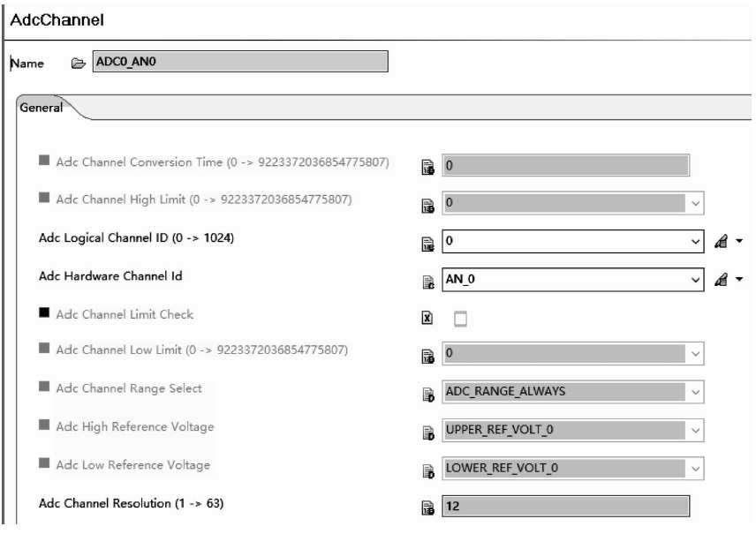
Task: Click the Adc Channel Range Select label
Action: [129, 388]
